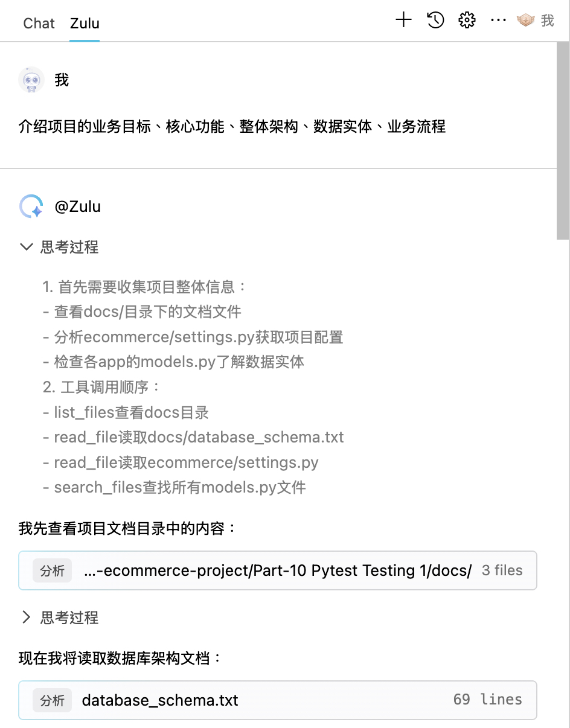This screenshot has width=570, height=728.
Task: Click the Zulu assistant logo icon
Action: point(31,206)
